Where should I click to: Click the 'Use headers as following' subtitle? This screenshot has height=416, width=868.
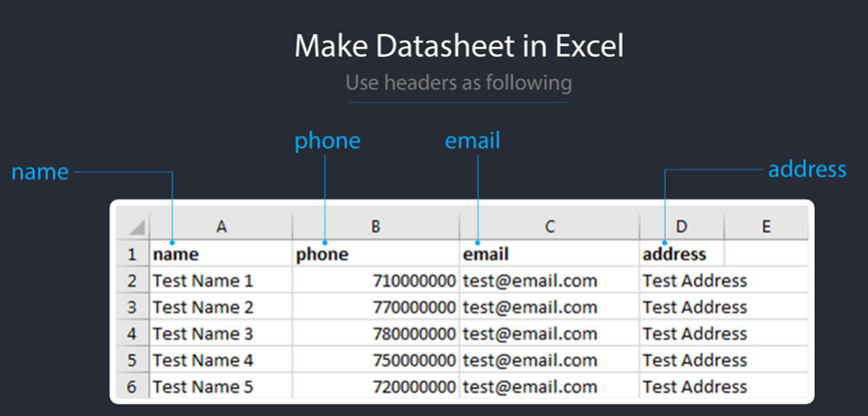tap(459, 82)
